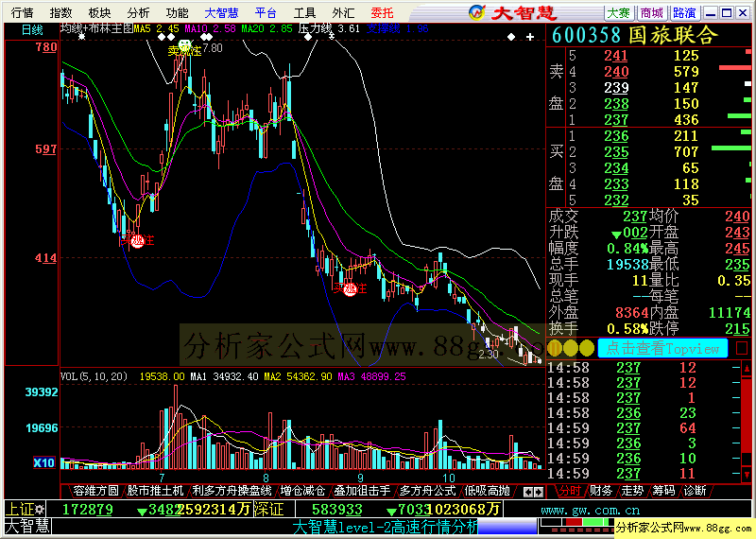Click the 大智慧 logo icon
Screen dimensions: 756x539
pyautogui.click(x=476, y=13)
